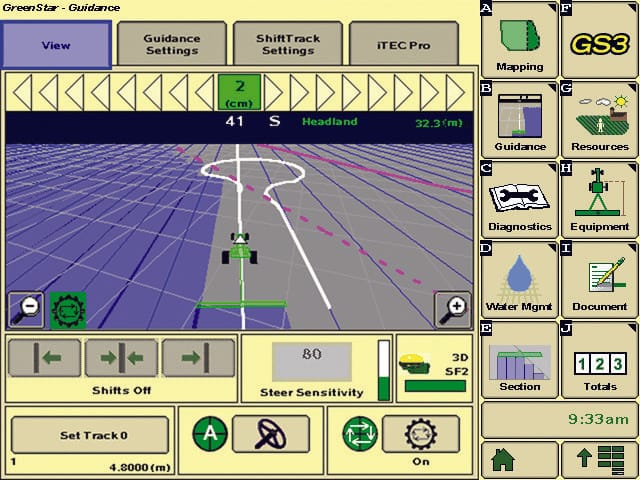Open the Equipment softkey H
Screen dimensions: 640x480
[599, 200]
